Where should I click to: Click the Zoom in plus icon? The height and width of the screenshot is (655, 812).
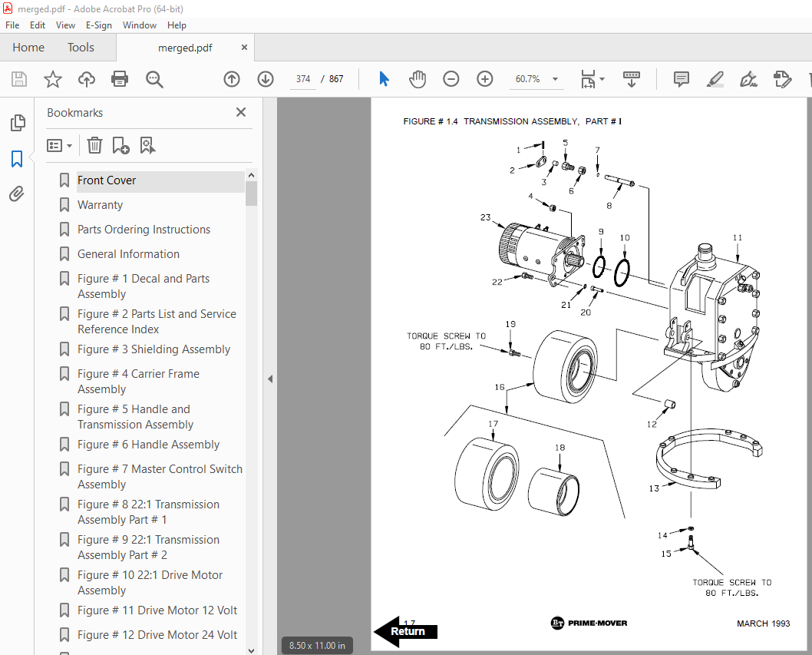tap(485, 79)
